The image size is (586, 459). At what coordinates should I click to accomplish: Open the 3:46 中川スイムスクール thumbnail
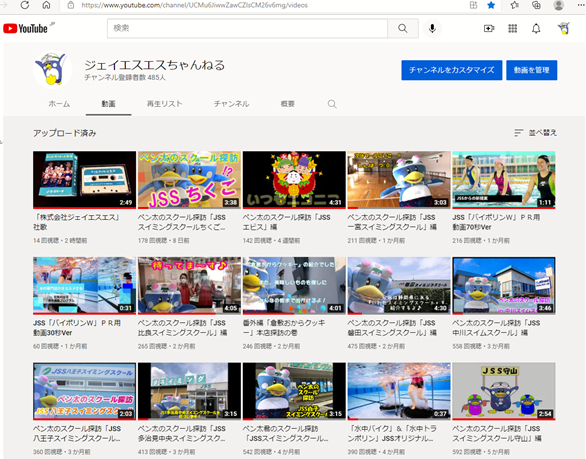click(504, 286)
